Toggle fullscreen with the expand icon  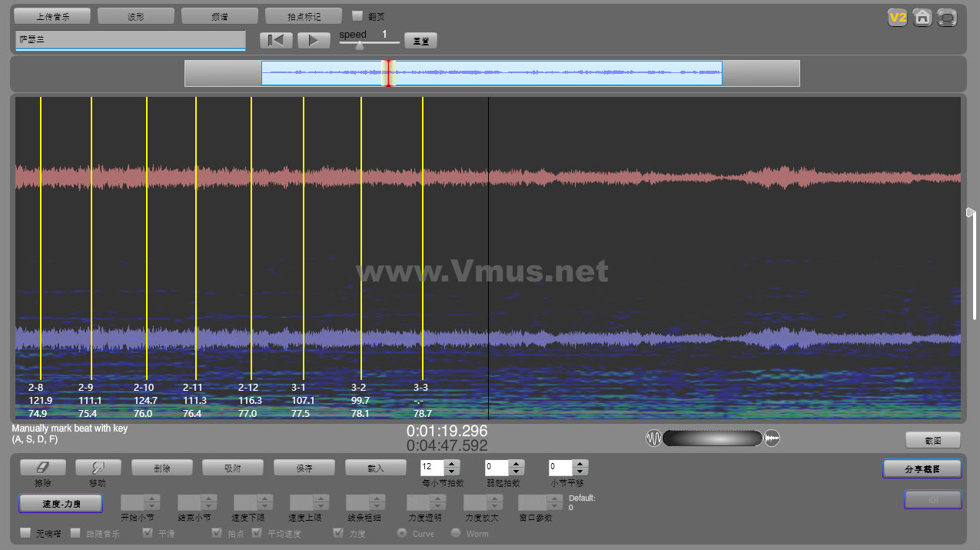coord(948,18)
